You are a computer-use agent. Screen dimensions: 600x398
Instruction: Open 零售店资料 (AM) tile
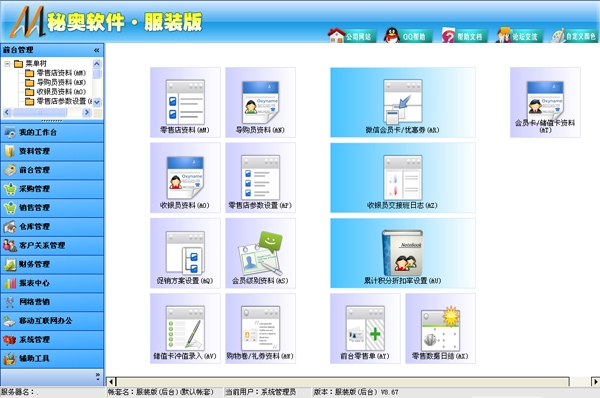(x=185, y=103)
